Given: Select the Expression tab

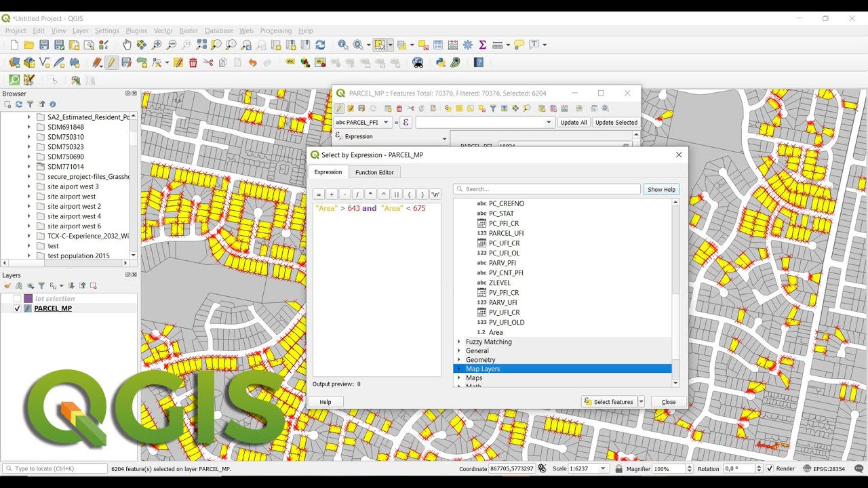Looking at the screenshot, I should pos(328,172).
